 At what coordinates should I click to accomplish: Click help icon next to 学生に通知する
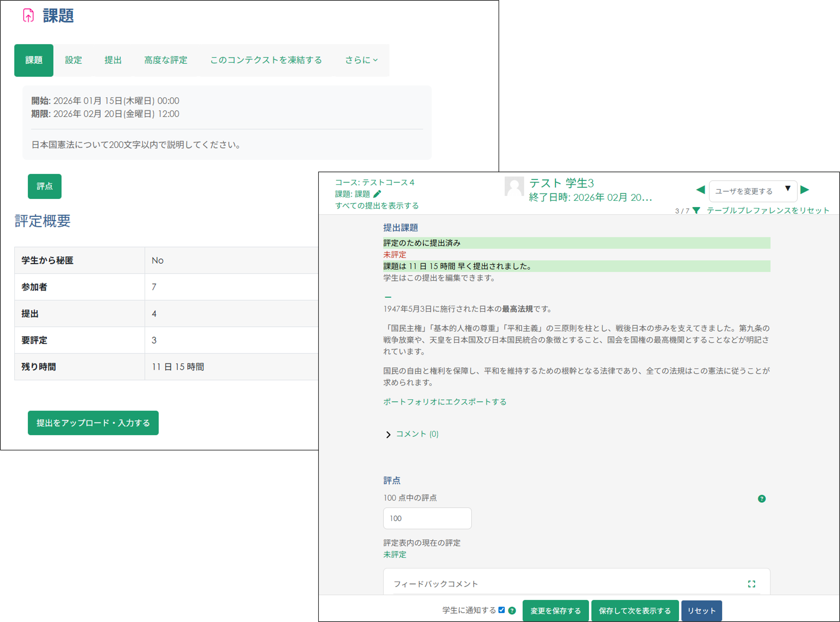(512, 611)
